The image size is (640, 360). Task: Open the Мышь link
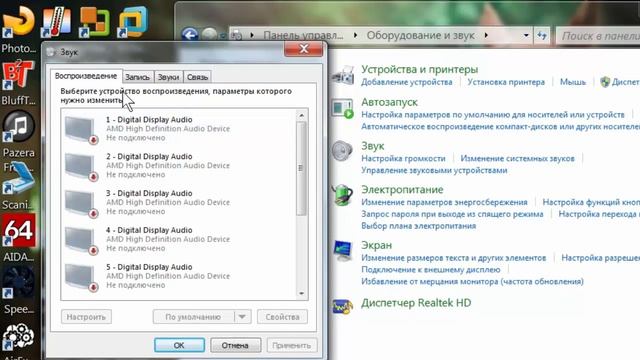[573, 82]
